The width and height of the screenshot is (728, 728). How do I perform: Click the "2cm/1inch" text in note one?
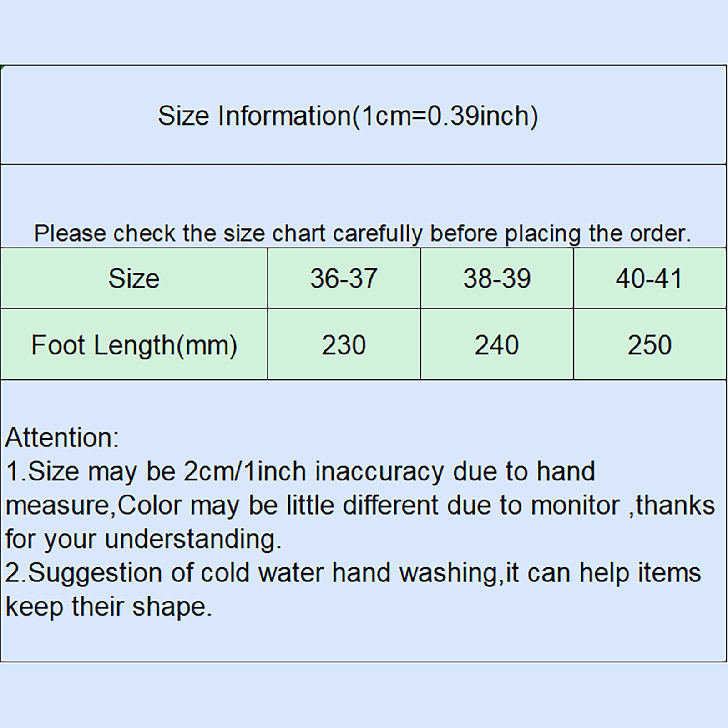(245, 472)
